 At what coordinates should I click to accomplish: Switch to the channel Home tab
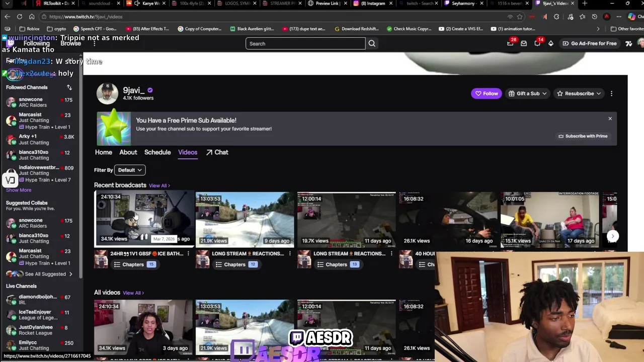pyautogui.click(x=104, y=152)
